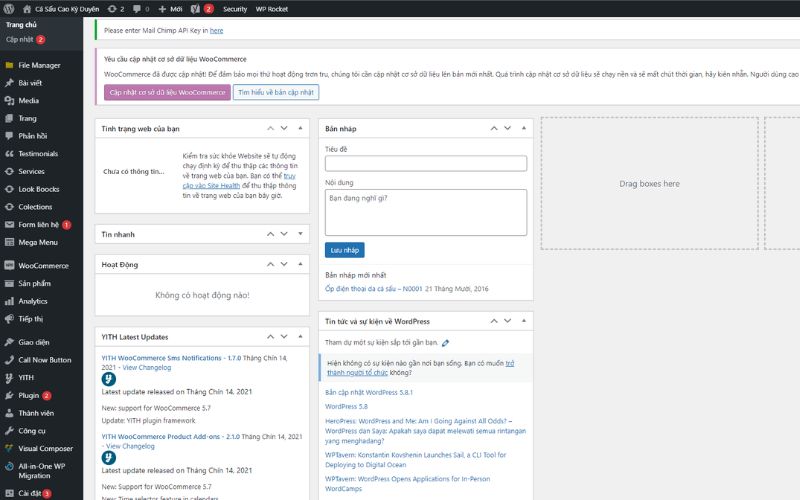The width and height of the screenshot is (800, 500).
Task: Collapse Tình trạng web của bạn panel
Action: coord(301,128)
